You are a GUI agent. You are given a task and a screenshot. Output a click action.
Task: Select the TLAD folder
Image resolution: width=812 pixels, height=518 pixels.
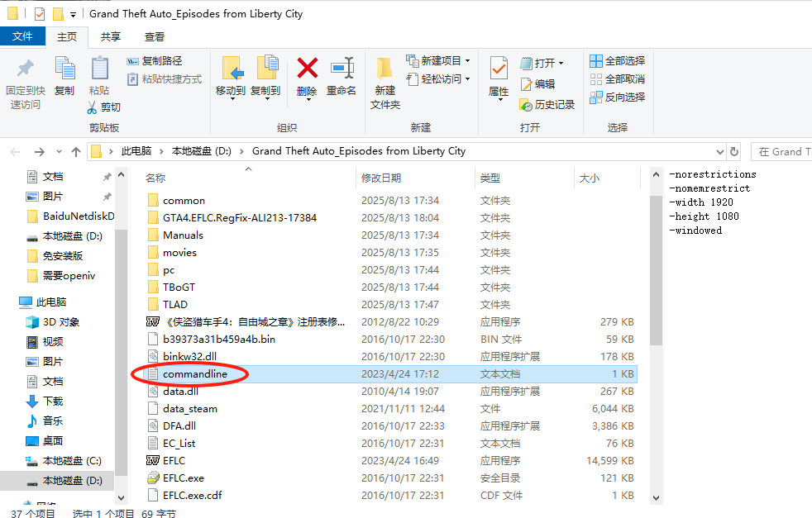coord(175,304)
